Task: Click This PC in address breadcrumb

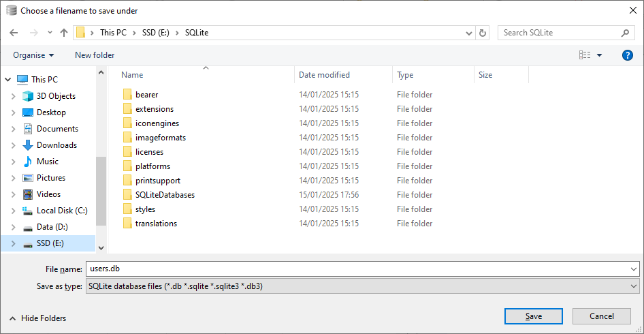Action: (x=113, y=33)
